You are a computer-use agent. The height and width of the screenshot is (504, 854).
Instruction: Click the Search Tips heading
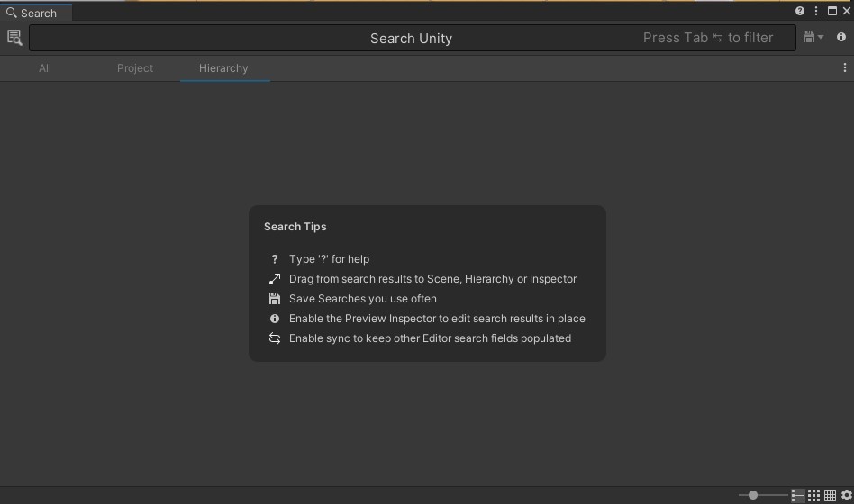[x=295, y=227]
